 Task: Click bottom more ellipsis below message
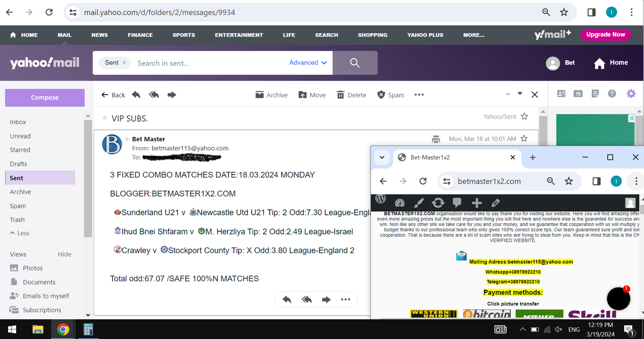(x=345, y=300)
